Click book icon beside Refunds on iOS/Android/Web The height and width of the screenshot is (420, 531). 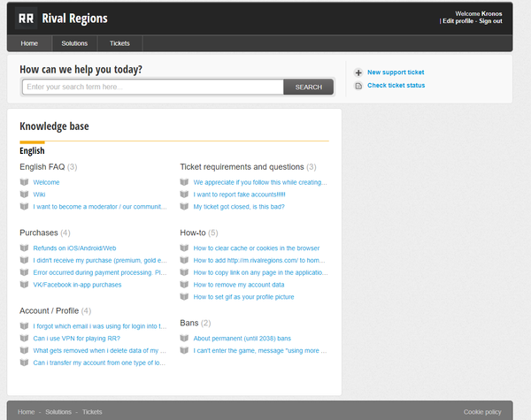click(25, 248)
